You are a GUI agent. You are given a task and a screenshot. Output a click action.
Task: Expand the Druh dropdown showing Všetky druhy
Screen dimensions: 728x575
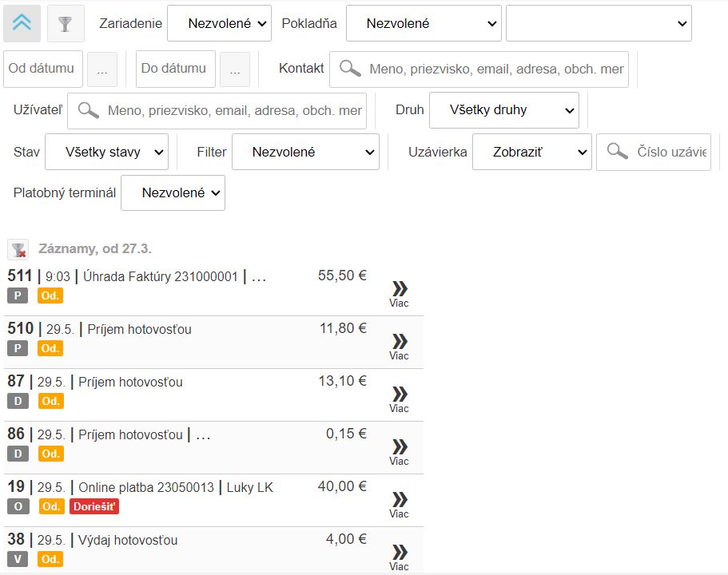(x=503, y=109)
